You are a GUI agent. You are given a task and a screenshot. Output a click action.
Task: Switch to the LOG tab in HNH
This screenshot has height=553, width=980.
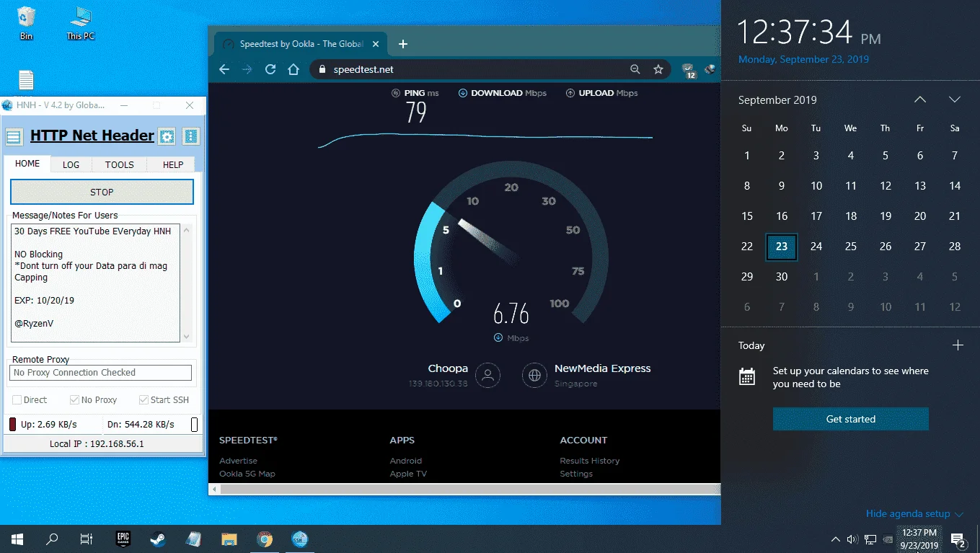tap(71, 164)
